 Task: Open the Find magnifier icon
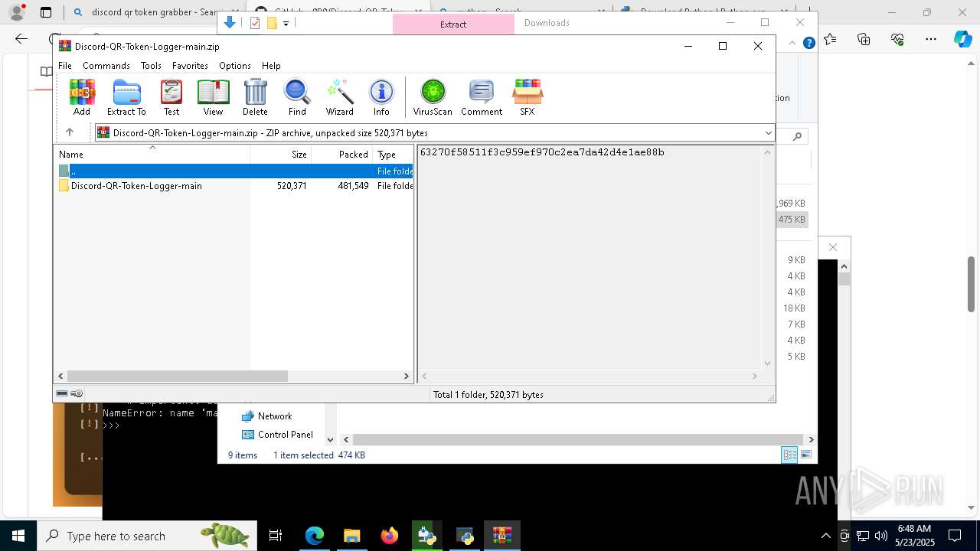[x=297, y=97]
